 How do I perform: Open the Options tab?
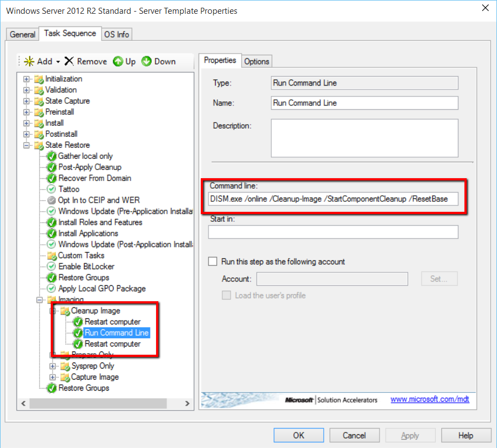click(256, 61)
